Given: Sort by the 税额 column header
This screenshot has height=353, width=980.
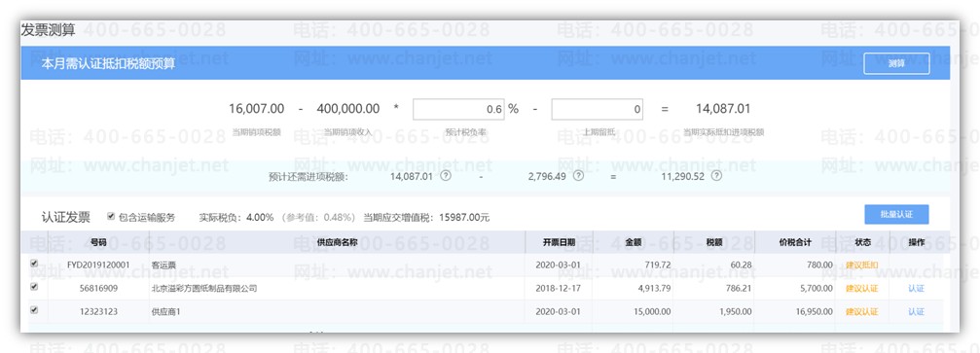Looking at the screenshot, I should coord(713,242).
